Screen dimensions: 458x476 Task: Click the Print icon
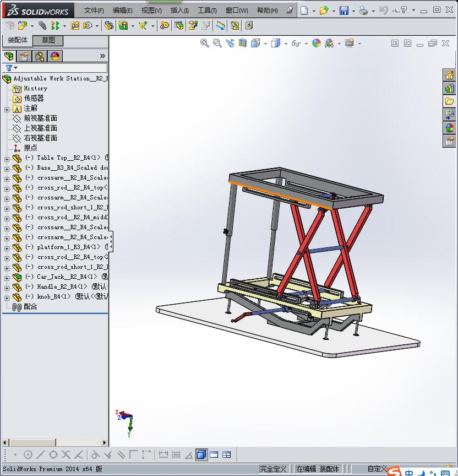pyautogui.click(x=363, y=10)
